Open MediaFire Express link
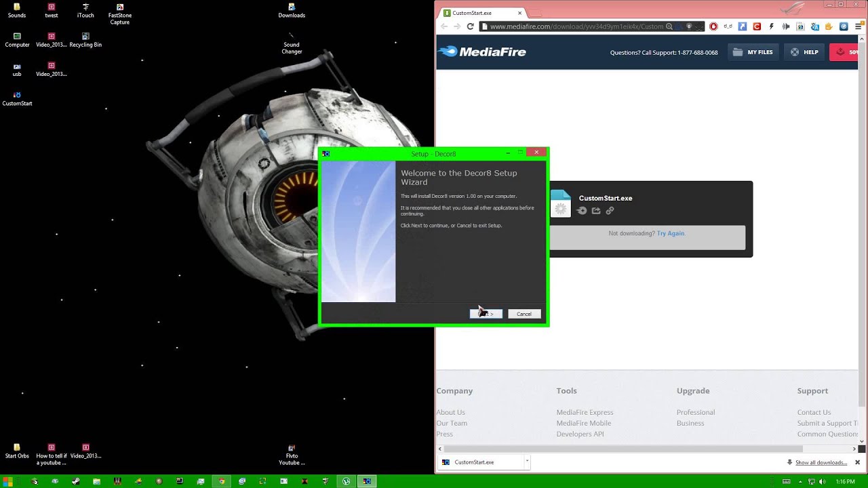The image size is (868, 488). (x=585, y=412)
